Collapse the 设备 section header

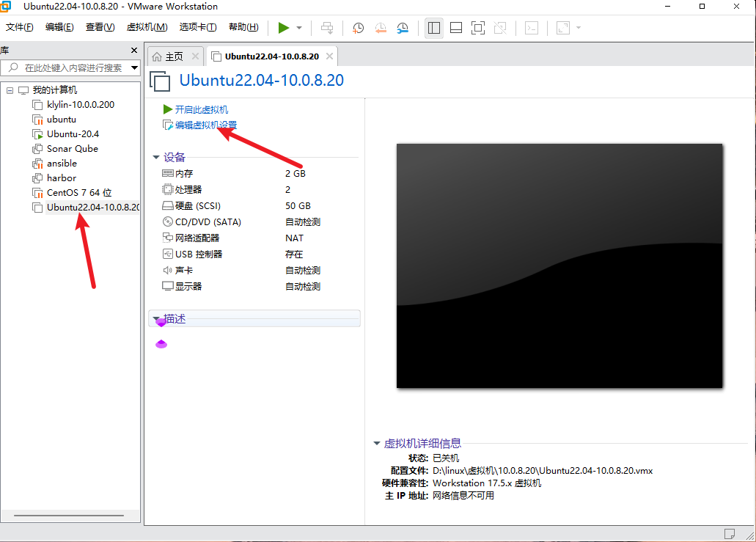(155, 156)
